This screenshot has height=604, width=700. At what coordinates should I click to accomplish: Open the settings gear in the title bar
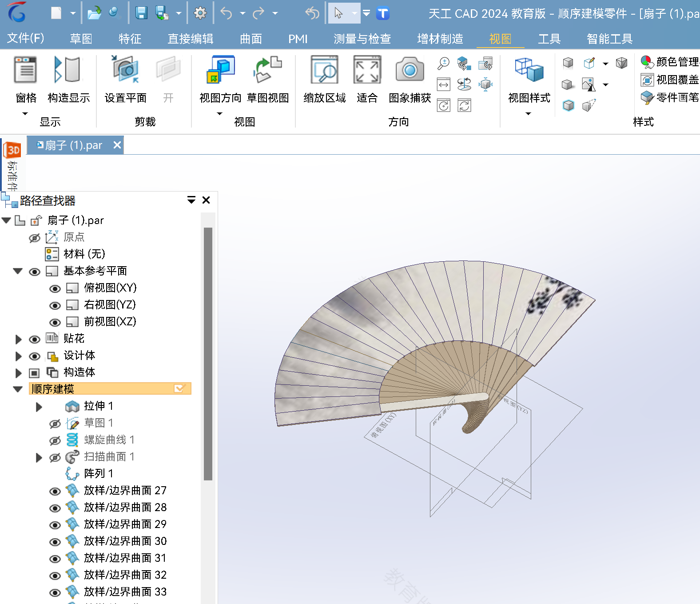pyautogui.click(x=200, y=13)
